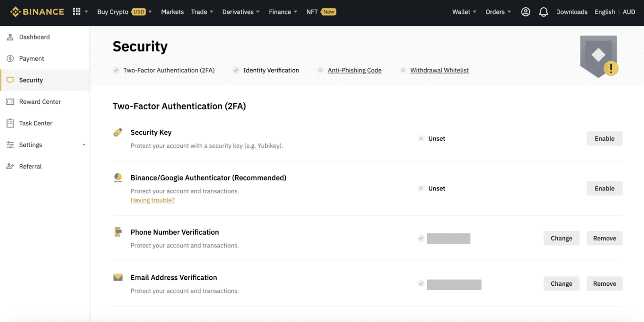Viewport: 644px width, 322px height.
Task: Enable the Security Key 2FA
Action: [604, 139]
